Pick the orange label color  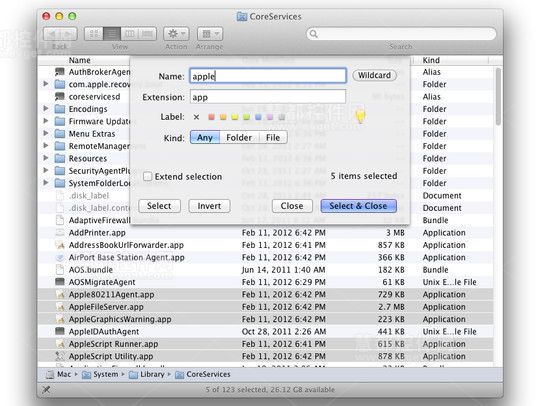coord(223,117)
